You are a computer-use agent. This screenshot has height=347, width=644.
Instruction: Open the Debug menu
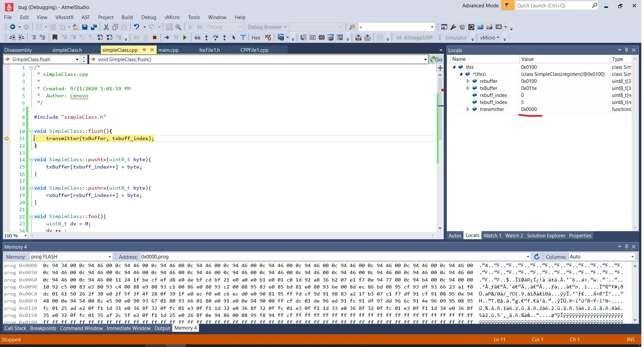[x=149, y=17]
